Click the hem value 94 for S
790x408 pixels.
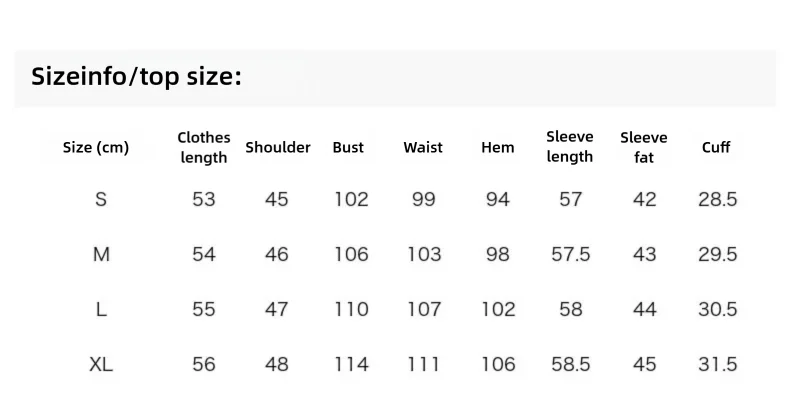(x=498, y=199)
